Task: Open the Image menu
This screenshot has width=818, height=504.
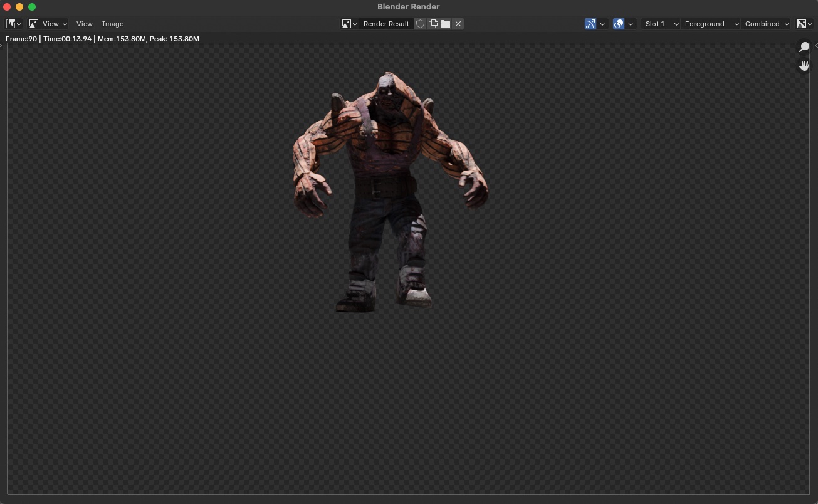Action: (x=113, y=24)
